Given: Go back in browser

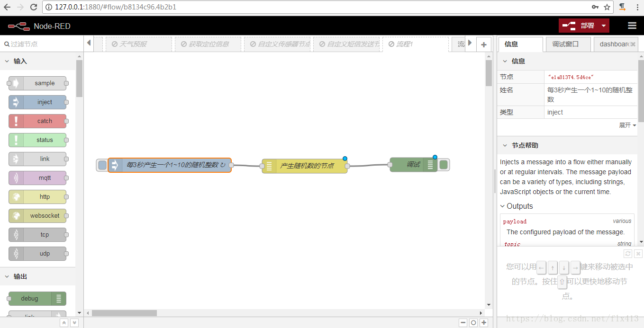Looking at the screenshot, I should 7,7.
